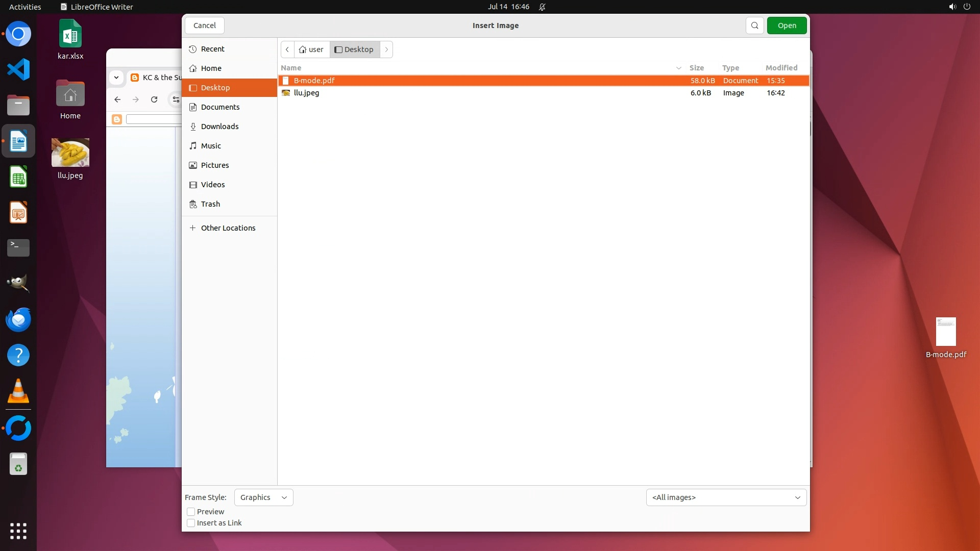Open the Downloads folder in sidebar

point(219,127)
